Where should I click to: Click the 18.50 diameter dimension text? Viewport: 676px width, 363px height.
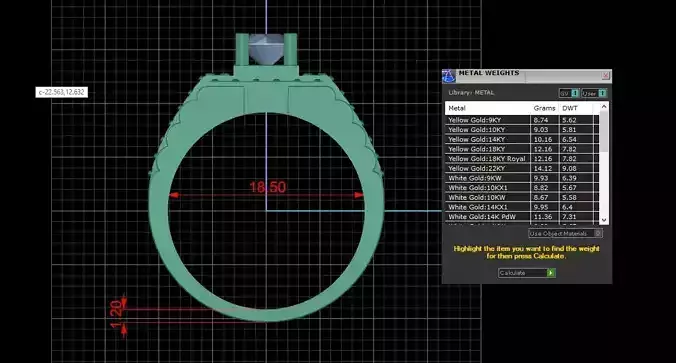267,187
